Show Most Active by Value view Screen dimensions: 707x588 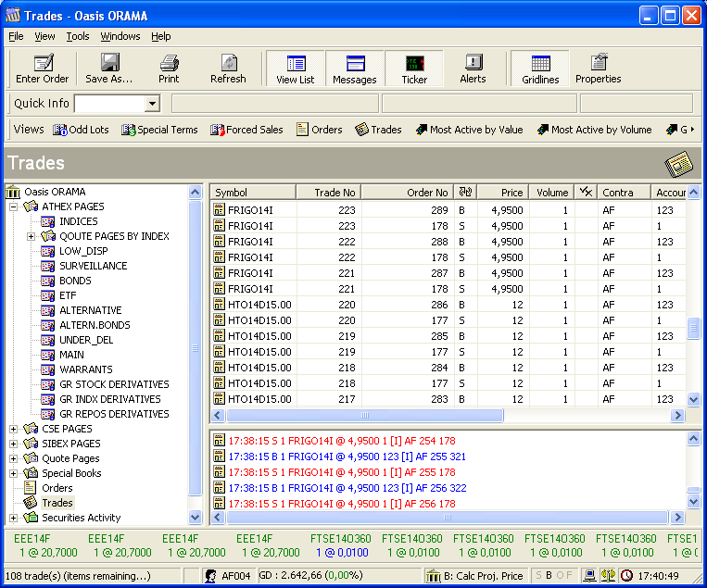coord(470,130)
